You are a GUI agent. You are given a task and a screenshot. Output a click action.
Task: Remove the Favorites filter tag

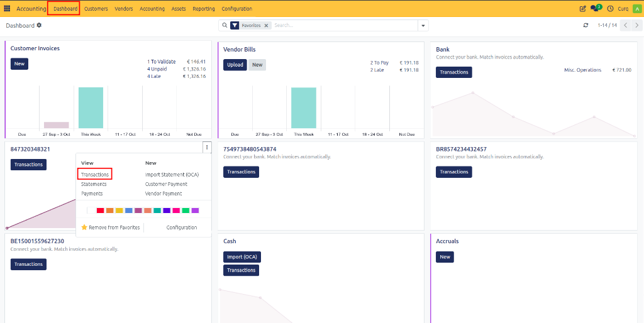coord(266,25)
